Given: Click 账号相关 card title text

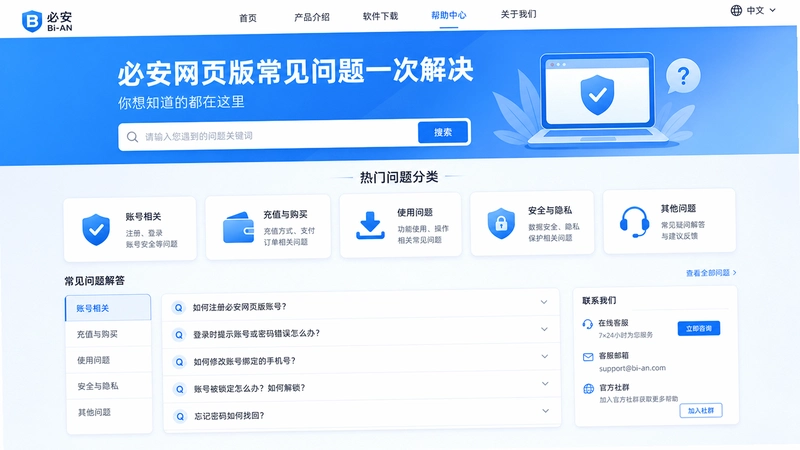Looking at the screenshot, I should [x=143, y=216].
